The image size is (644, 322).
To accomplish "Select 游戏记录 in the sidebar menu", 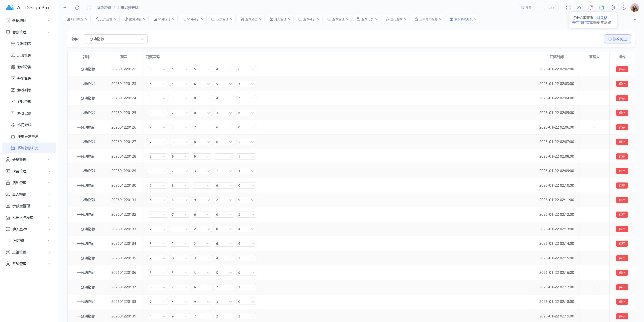I will click(x=24, y=113).
